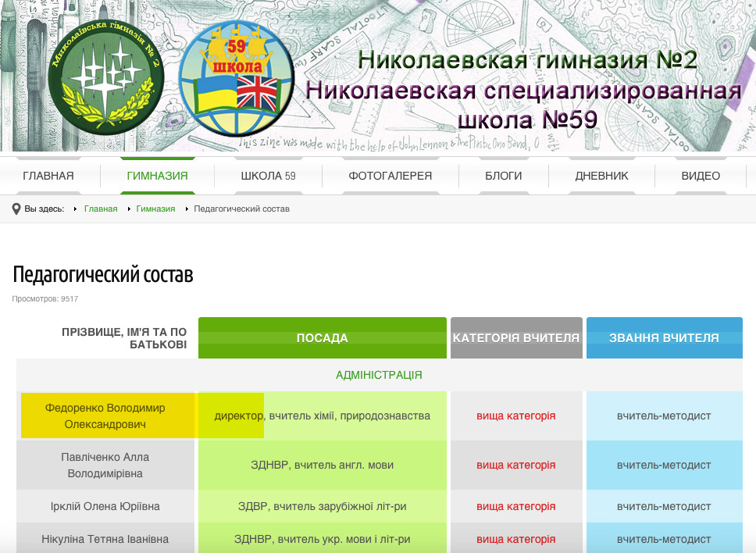Click Павліченко Алла Володимирівна in the table
The height and width of the screenshot is (553, 756).
pos(105,465)
